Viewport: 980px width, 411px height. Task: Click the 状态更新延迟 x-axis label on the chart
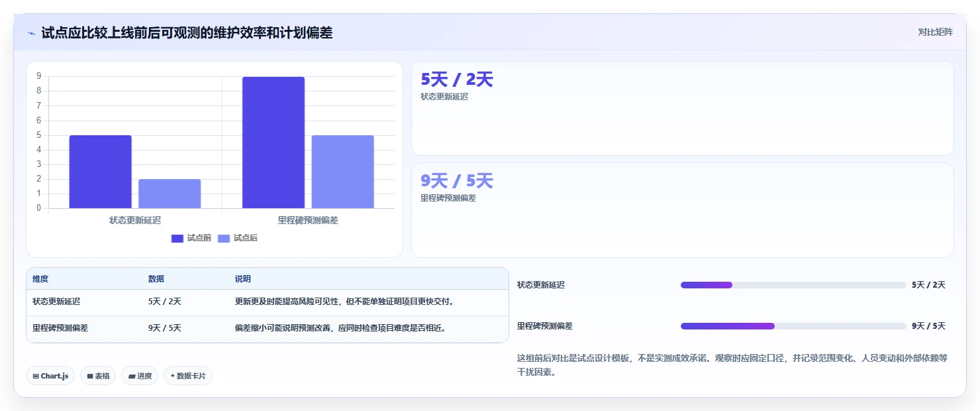[x=135, y=220]
